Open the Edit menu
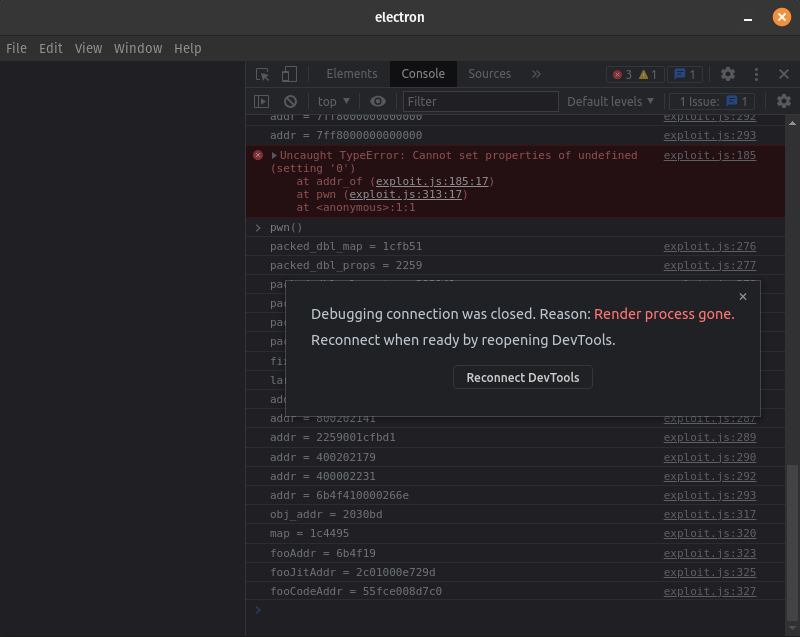The height and width of the screenshot is (637, 800). (x=51, y=48)
